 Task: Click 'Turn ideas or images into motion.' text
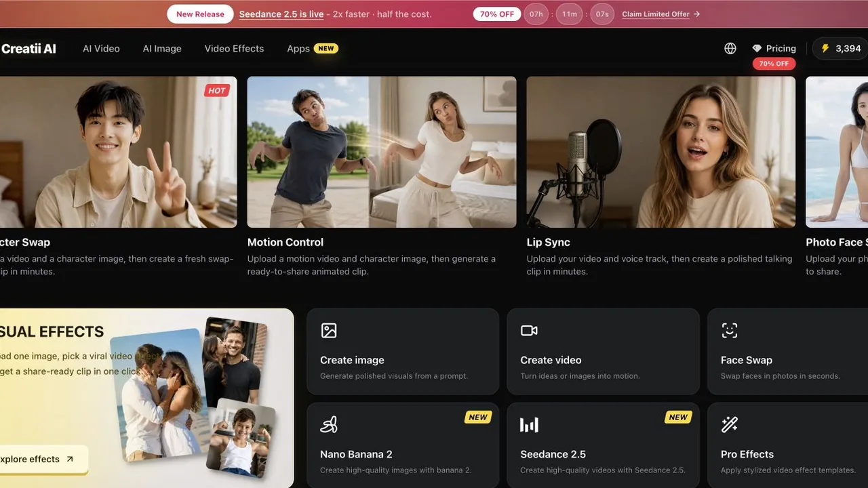580,376
